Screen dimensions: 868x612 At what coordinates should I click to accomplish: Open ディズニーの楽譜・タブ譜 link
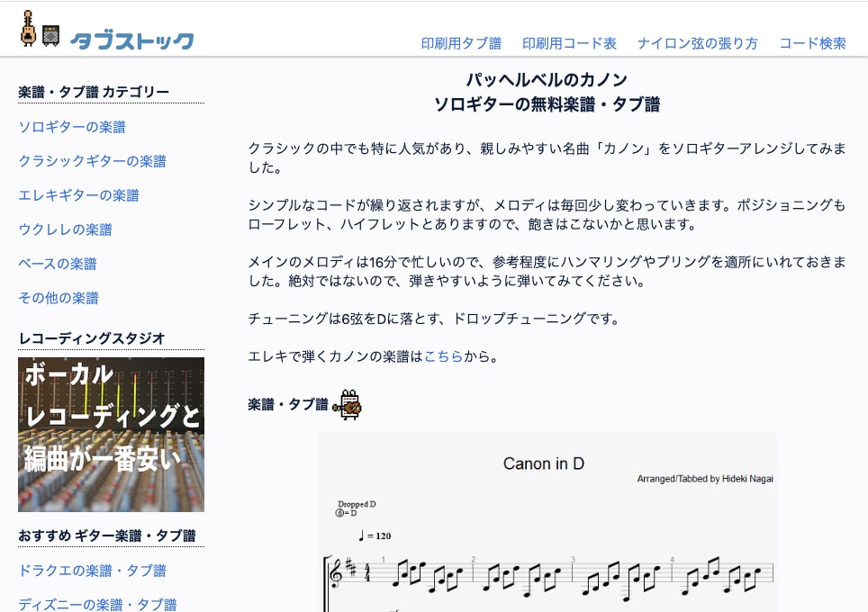point(97,604)
